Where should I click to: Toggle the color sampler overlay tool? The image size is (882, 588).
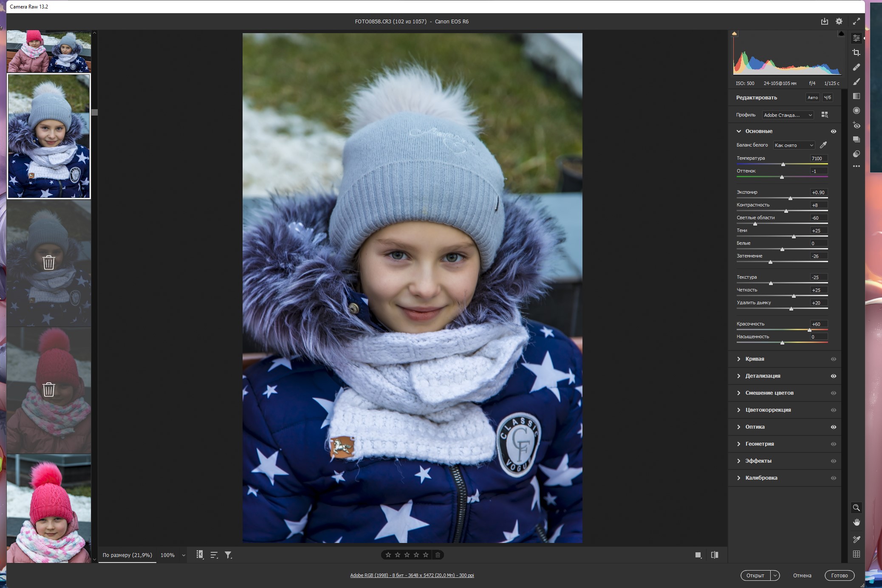coord(856,539)
